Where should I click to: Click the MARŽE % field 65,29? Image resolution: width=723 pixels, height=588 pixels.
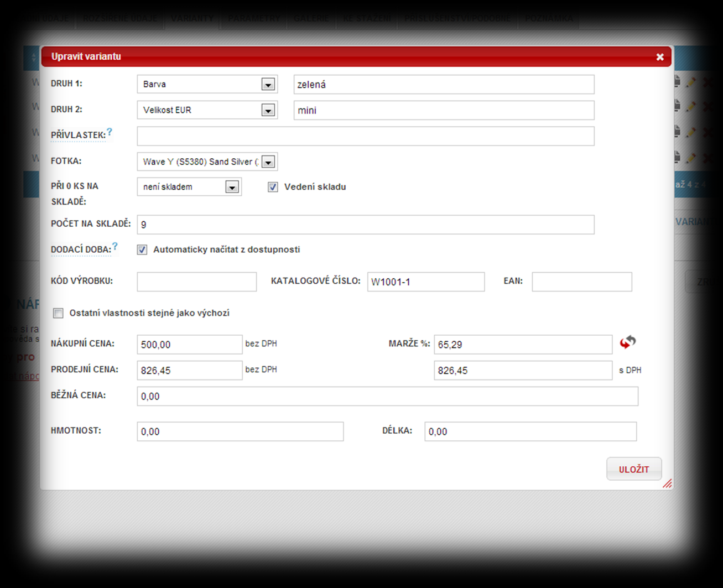(523, 344)
